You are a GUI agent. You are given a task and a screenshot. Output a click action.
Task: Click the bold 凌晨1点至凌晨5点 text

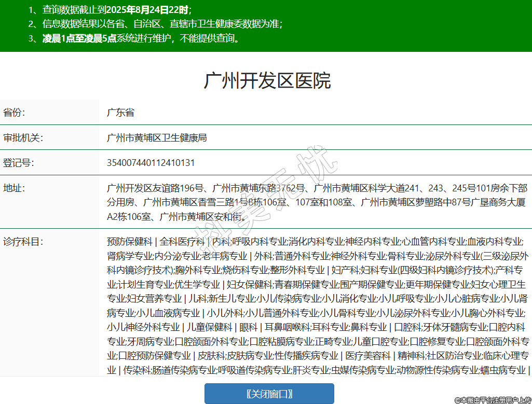tap(79, 38)
